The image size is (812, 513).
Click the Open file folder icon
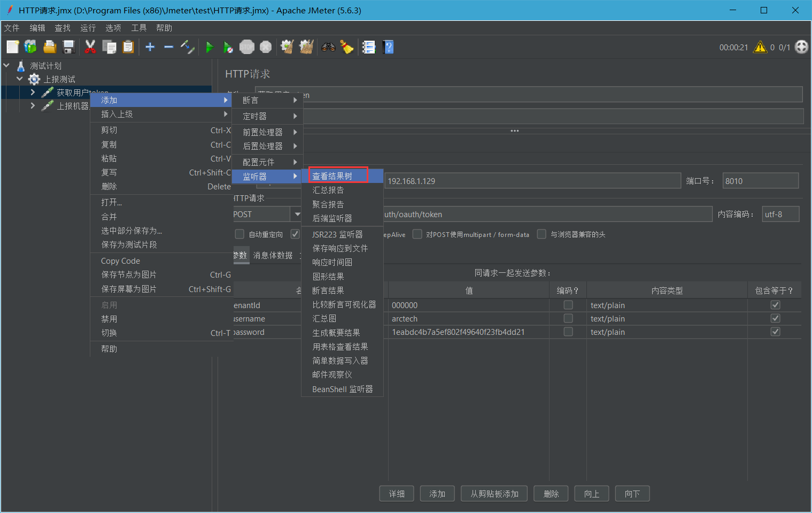[x=50, y=47]
